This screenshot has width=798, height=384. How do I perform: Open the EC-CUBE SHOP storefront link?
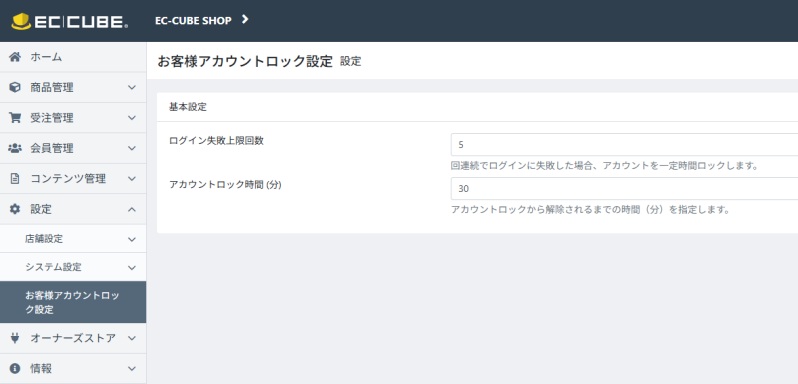(x=193, y=21)
